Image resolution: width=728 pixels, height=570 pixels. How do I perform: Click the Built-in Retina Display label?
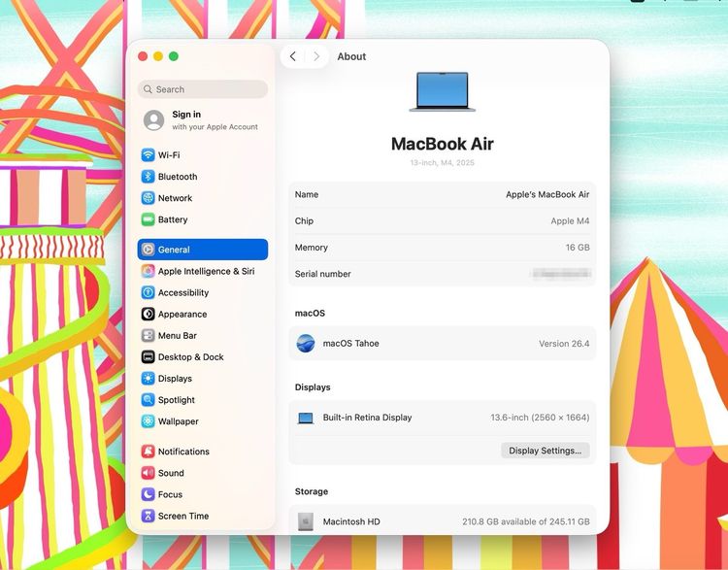point(367,418)
